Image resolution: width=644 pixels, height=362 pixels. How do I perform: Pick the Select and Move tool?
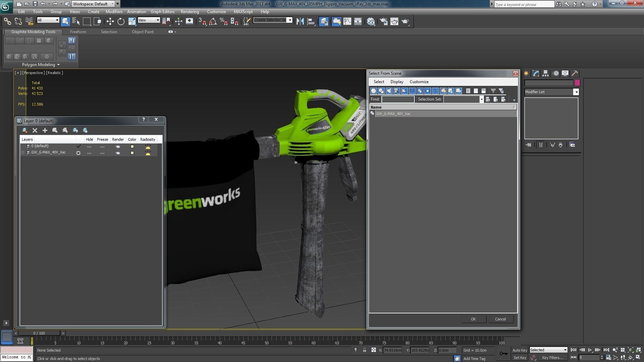click(110, 21)
